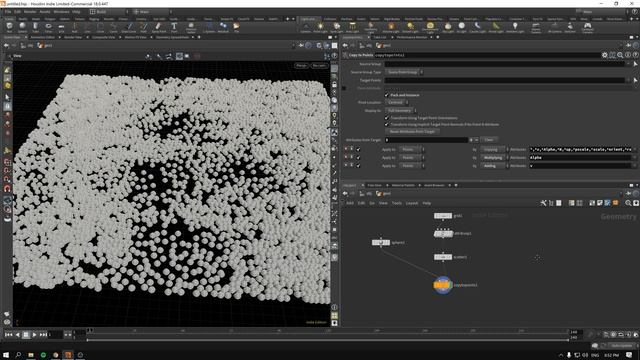This screenshot has width=640, height=360.
Task: Toggle enable checkbox for Multiplying attribute row
Action: pyautogui.click(x=358, y=158)
